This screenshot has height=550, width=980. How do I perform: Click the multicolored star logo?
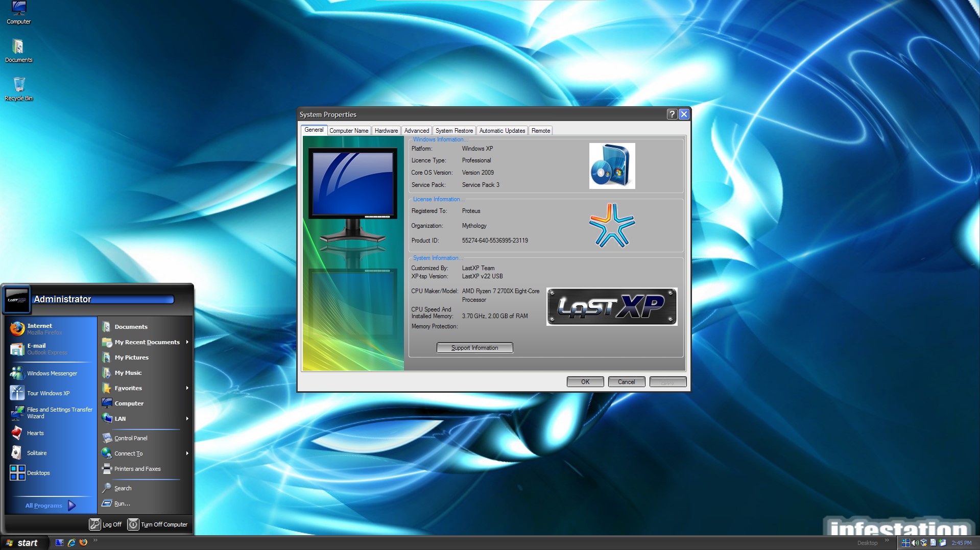point(612,225)
